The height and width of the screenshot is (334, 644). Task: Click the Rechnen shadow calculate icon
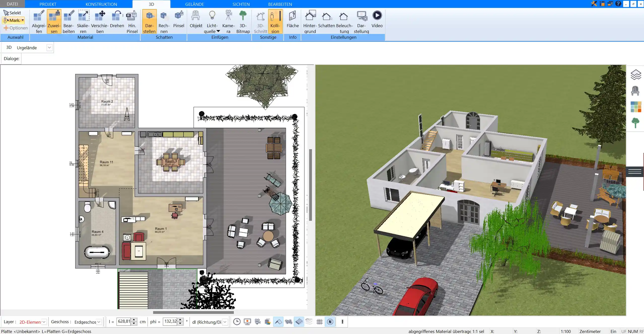pyautogui.click(x=164, y=22)
